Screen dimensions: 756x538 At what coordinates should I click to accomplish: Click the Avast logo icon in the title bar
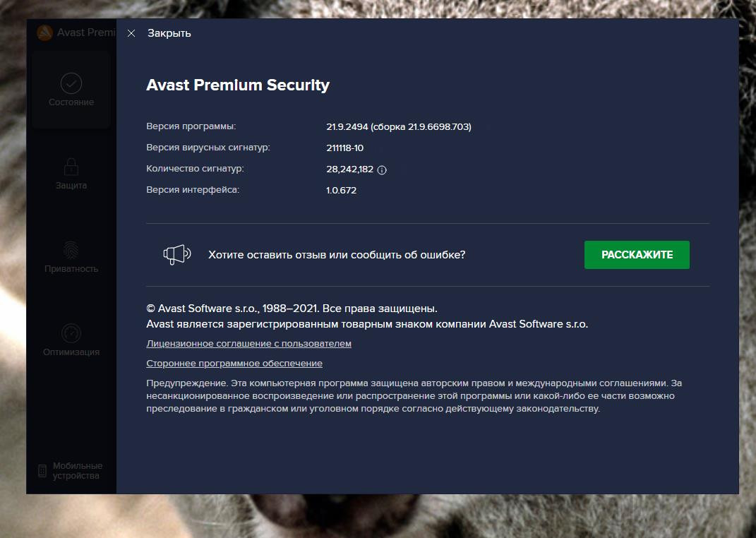tap(44, 33)
